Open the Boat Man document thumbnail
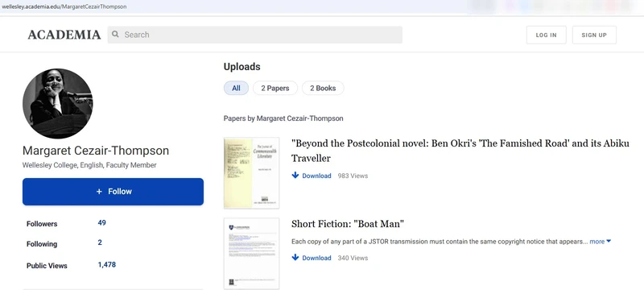The height and width of the screenshot is (290, 644). click(x=251, y=254)
